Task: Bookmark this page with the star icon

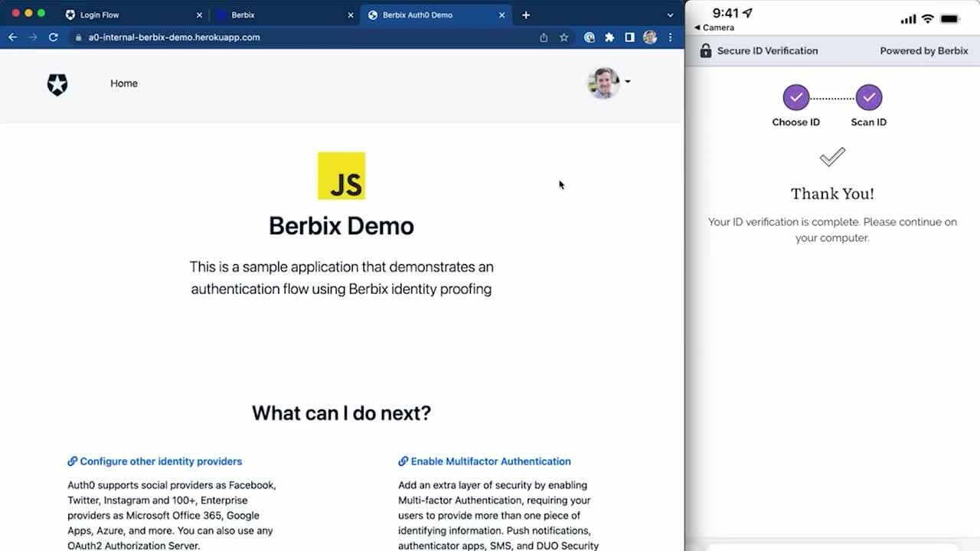Action: (564, 37)
